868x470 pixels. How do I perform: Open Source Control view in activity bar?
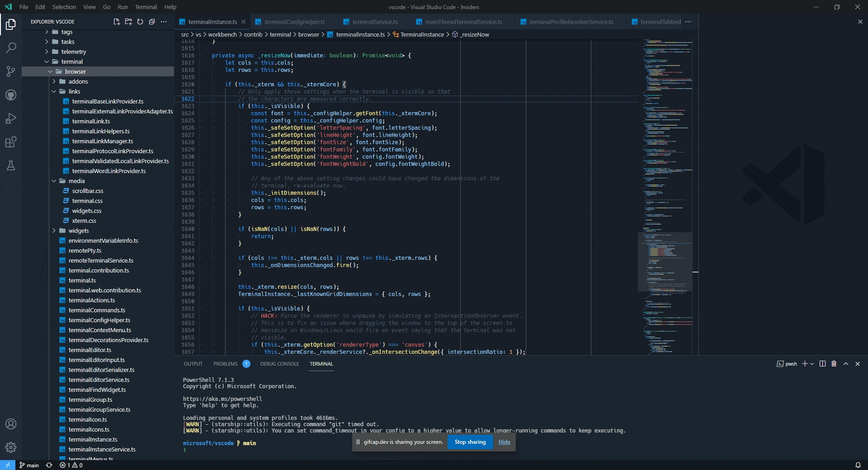point(11,71)
